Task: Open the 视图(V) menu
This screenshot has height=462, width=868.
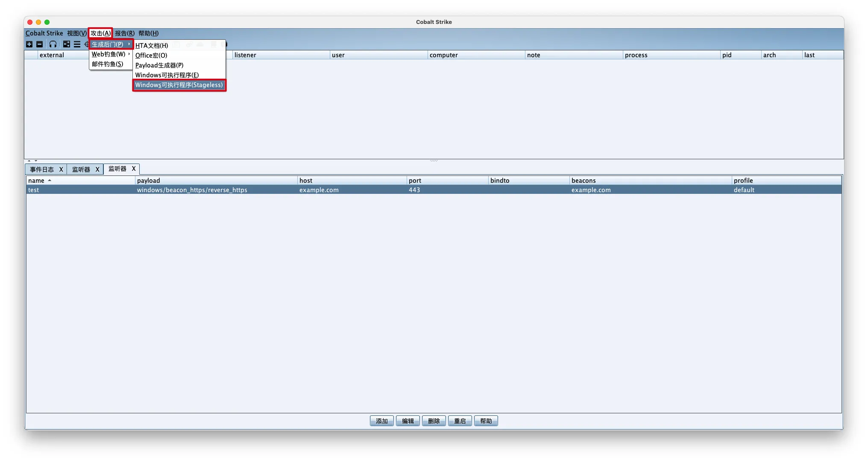Action: coord(77,33)
